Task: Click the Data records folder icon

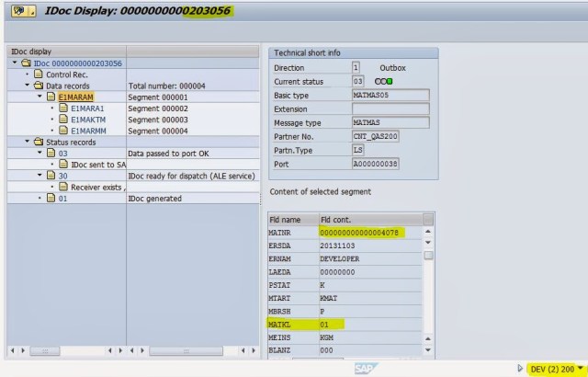Action: point(39,86)
